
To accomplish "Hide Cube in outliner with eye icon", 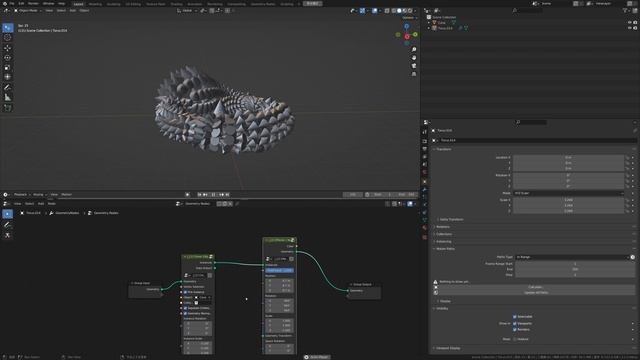I will [629, 23].
